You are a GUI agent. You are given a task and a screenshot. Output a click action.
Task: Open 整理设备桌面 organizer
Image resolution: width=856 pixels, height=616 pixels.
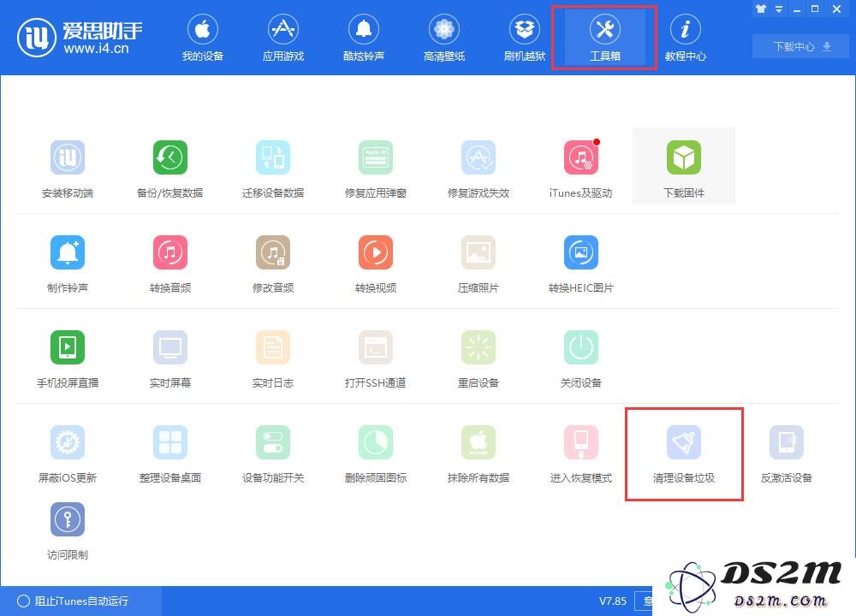coord(169,454)
